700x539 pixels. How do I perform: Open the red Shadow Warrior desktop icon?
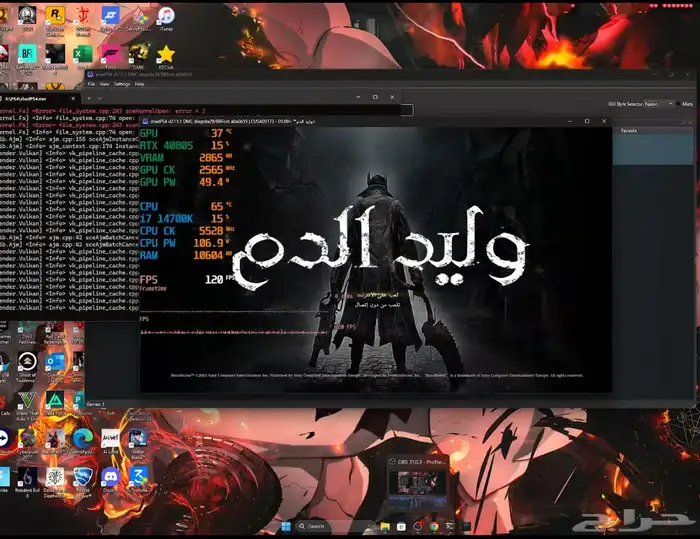tap(83, 16)
